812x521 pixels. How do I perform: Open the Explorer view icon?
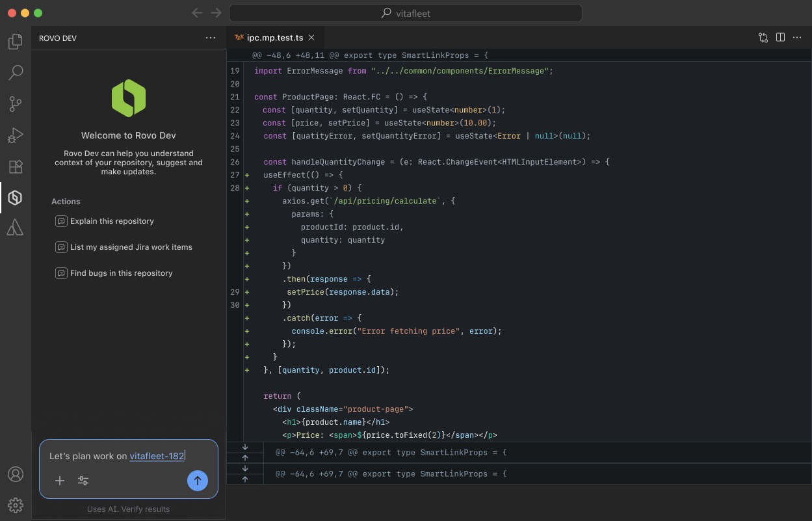click(16, 41)
